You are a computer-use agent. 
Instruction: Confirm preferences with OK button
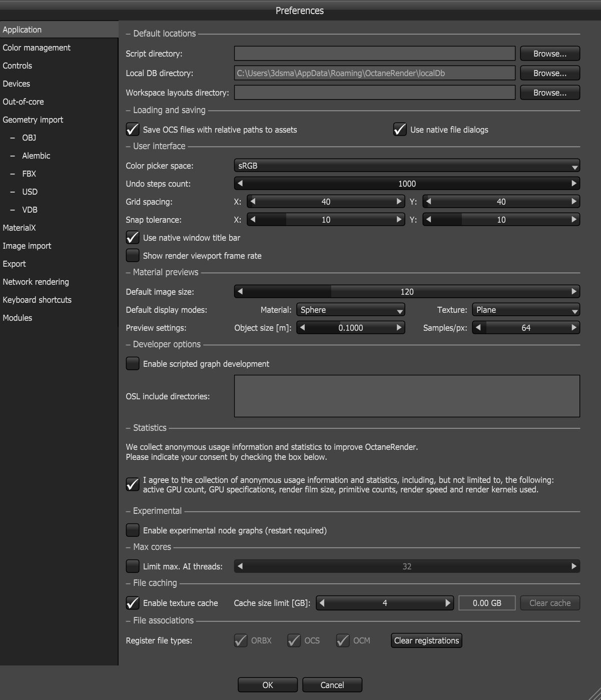click(x=268, y=685)
